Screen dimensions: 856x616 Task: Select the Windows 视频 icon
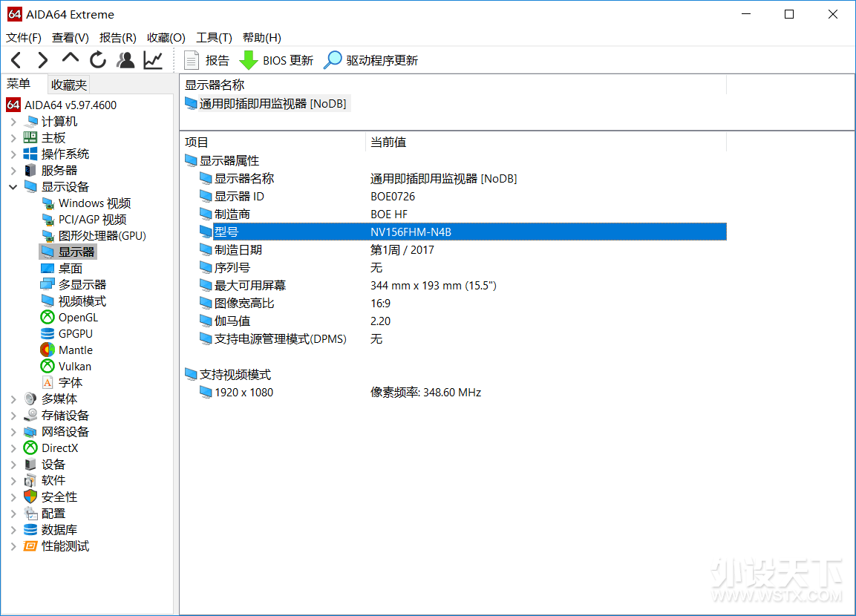tap(48, 203)
